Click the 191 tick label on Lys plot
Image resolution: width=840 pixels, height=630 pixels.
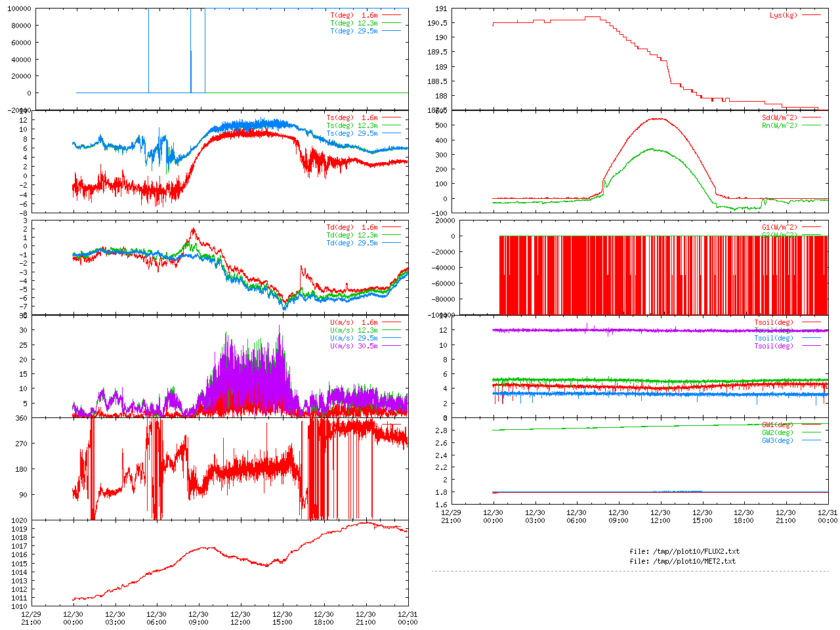coord(441,9)
